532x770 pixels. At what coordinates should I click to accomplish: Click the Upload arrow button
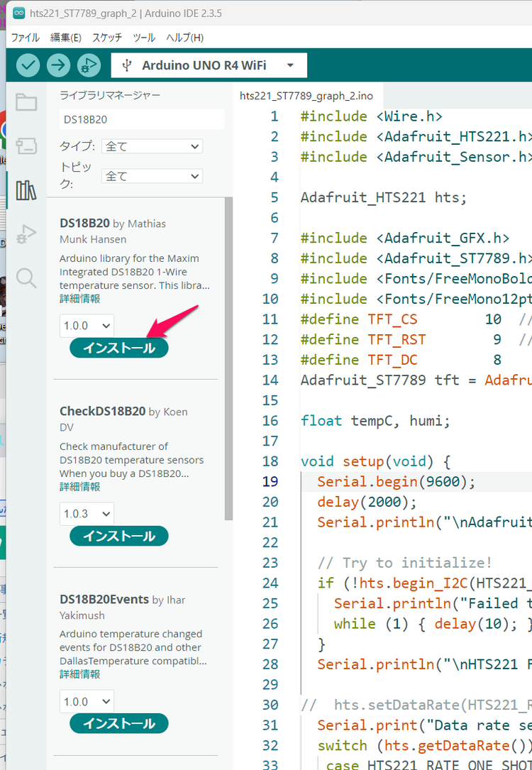click(x=58, y=65)
